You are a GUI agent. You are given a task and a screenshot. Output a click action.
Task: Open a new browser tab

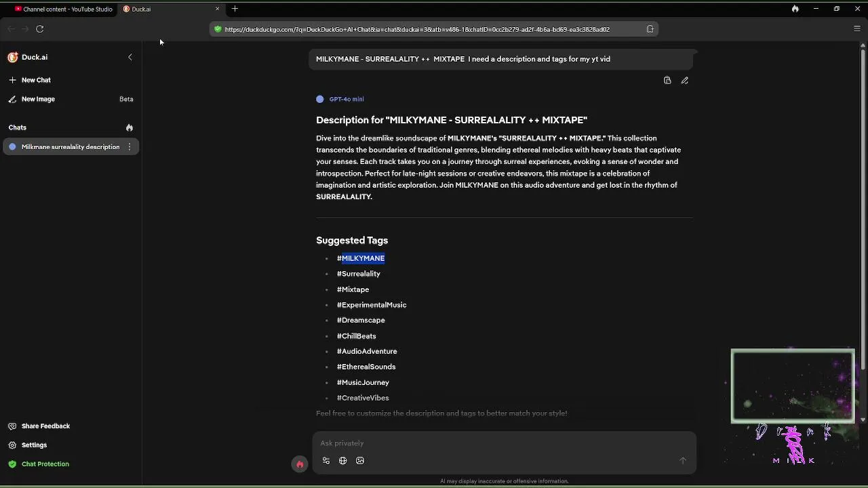click(x=235, y=9)
